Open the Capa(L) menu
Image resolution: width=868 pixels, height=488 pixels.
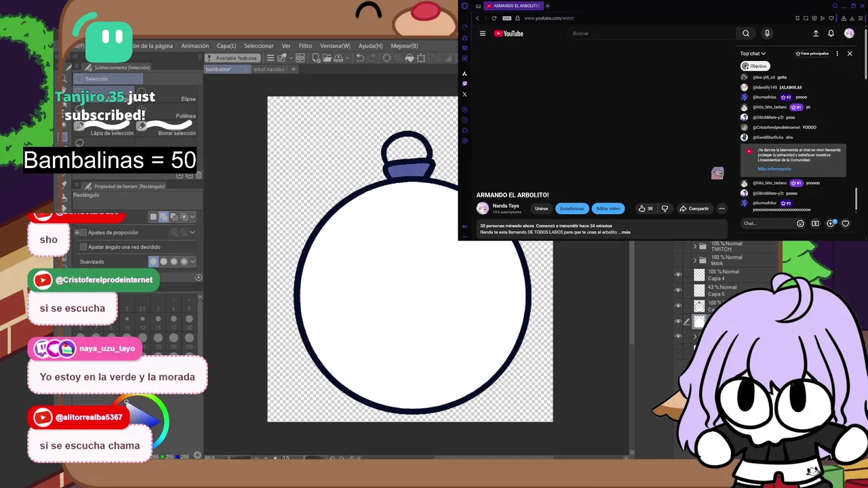(x=226, y=46)
